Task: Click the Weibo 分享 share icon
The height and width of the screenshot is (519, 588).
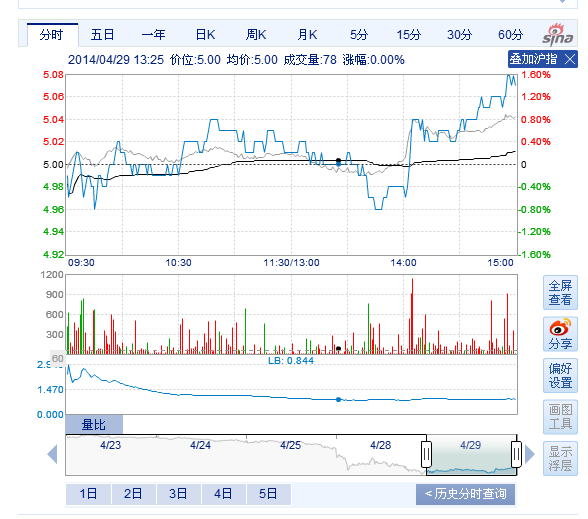Action: click(560, 334)
